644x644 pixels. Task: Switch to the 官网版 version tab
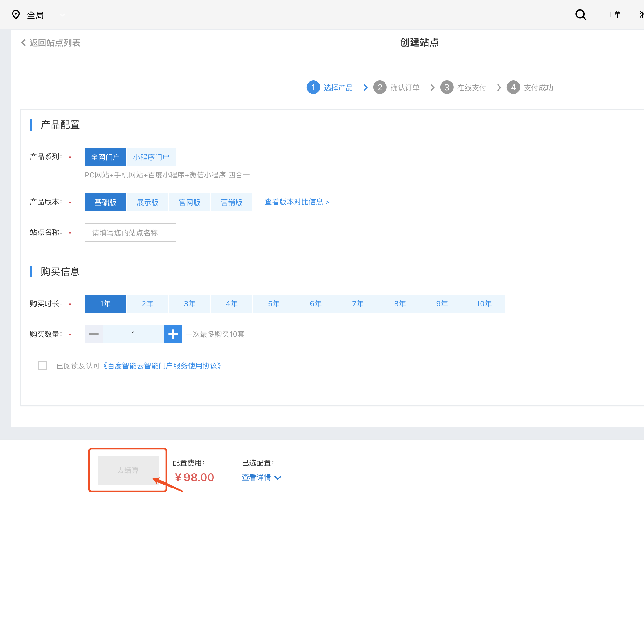[189, 202]
